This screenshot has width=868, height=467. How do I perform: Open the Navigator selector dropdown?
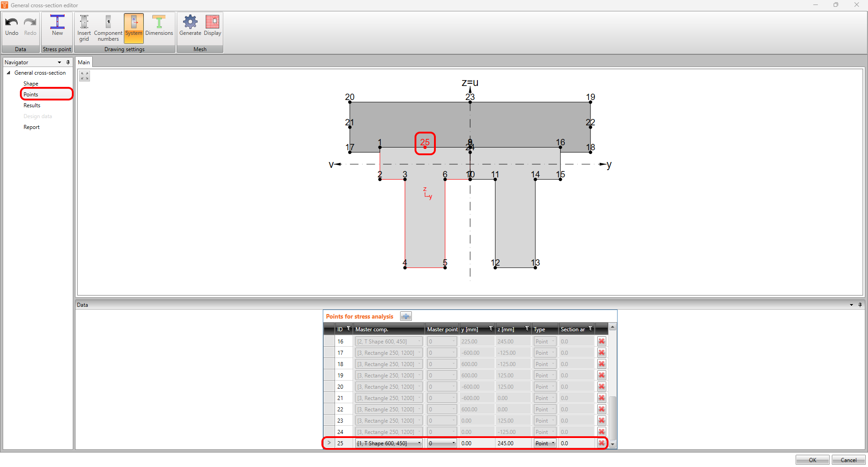(x=59, y=62)
